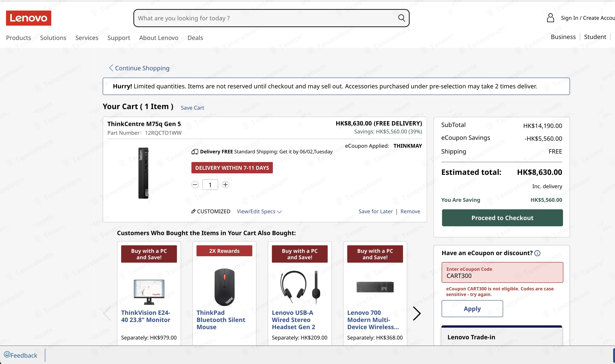Click part number 12RQCTO1WW
The image size is (615, 364).
tap(163, 133)
